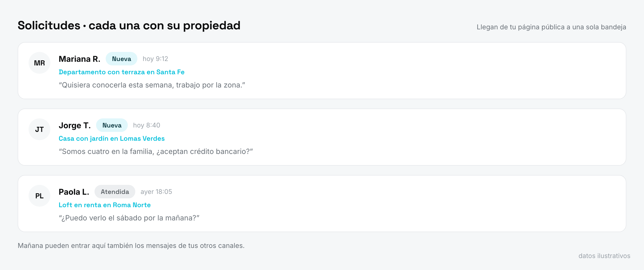Click the PL avatar circle
Viewport: 644px width, 270px height.
coord(39,196)
